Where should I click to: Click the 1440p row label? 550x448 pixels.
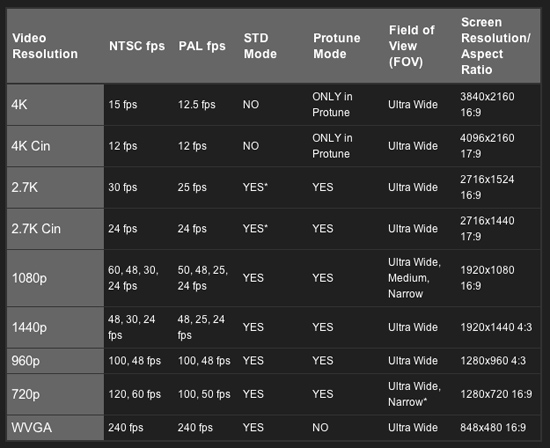tap(55, 327)
